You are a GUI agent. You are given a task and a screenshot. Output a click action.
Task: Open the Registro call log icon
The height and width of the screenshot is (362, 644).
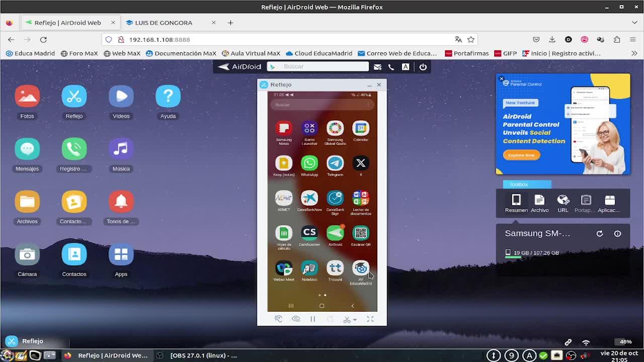click(x=74, y=149)
